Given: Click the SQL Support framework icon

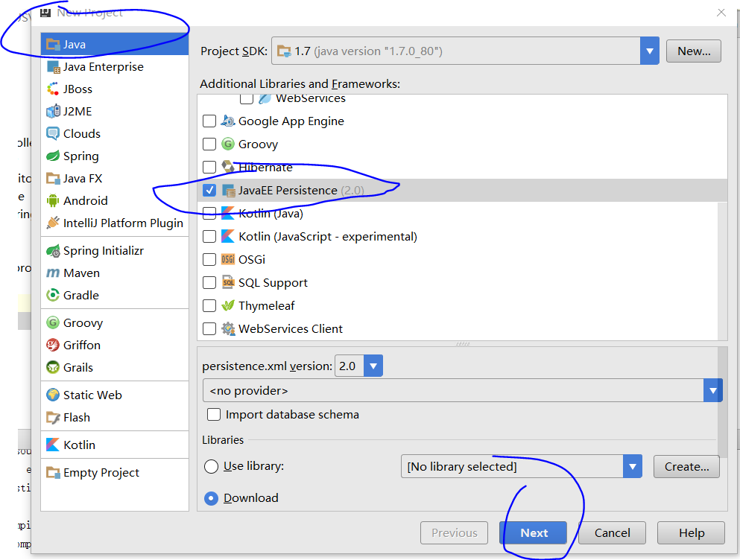Looking at the screenshot, I should click(x=228, y=282).
